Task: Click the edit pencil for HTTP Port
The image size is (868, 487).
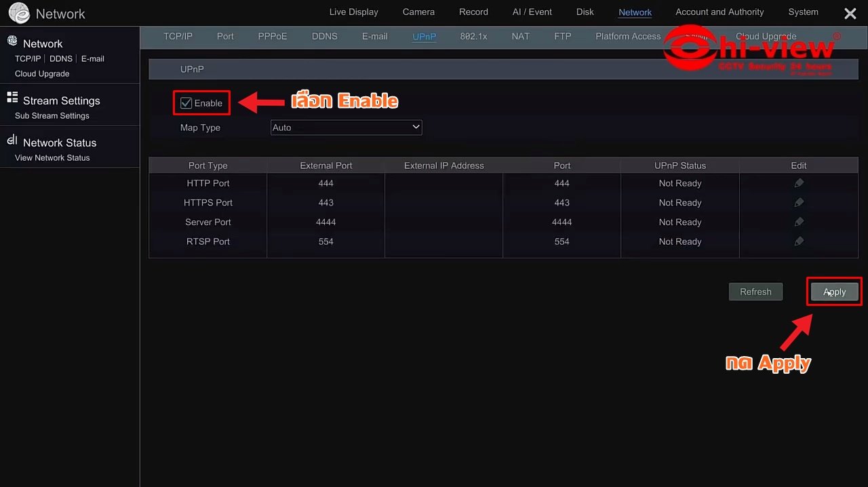Action: (x=799, y=183)
